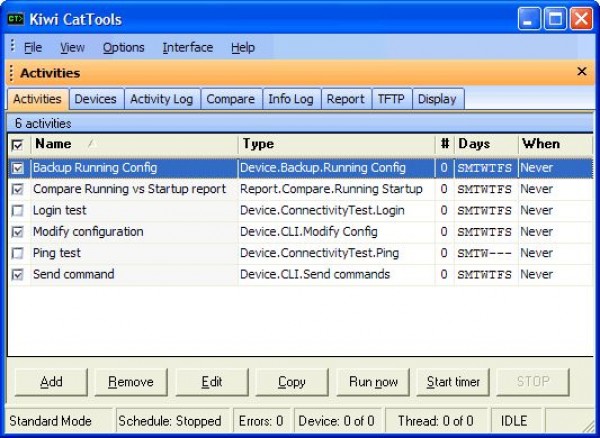This screenshot has width=600, height=438.
Task: Toggle the select-all checkbox in header
Action: 17,145
